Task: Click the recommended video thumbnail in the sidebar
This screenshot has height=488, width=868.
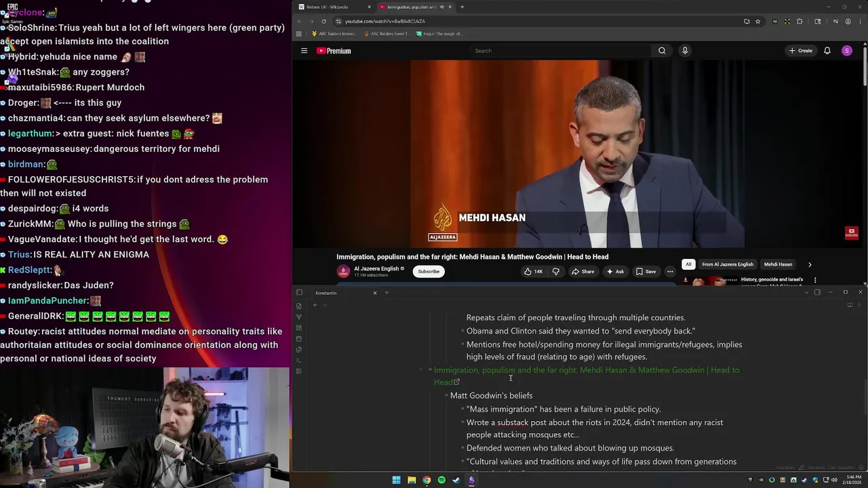Action: click(x=709, y=281)
